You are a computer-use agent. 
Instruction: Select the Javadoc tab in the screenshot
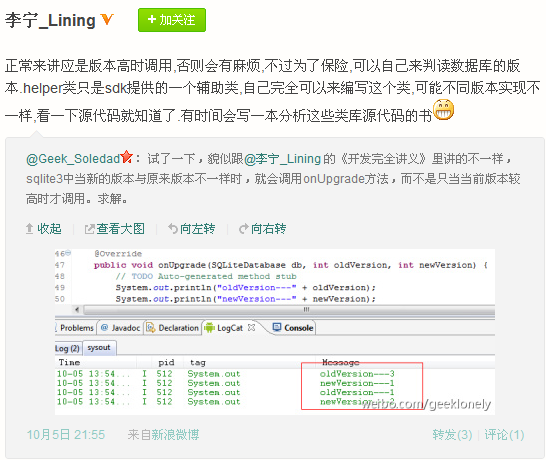coord(120,328)
